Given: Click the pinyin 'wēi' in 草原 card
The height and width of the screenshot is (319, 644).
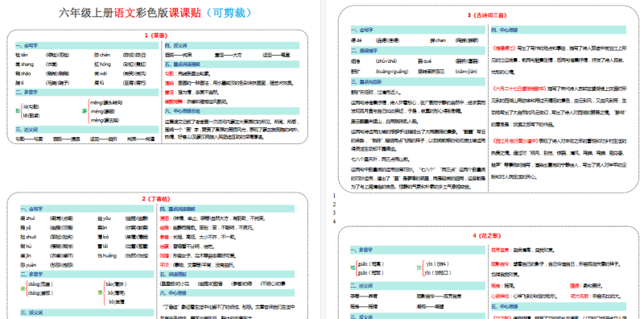Looking at the screenshot, I should (103, 73).
